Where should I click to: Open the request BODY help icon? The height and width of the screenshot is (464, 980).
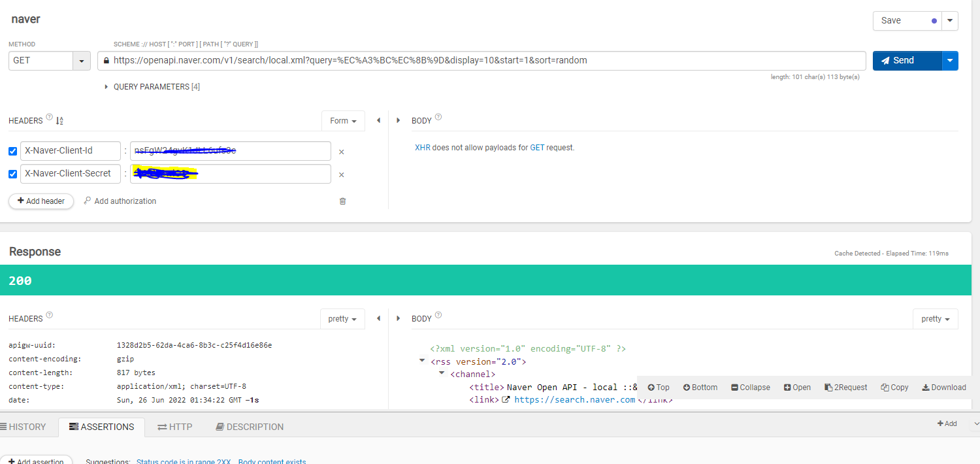tap(438, 118)
